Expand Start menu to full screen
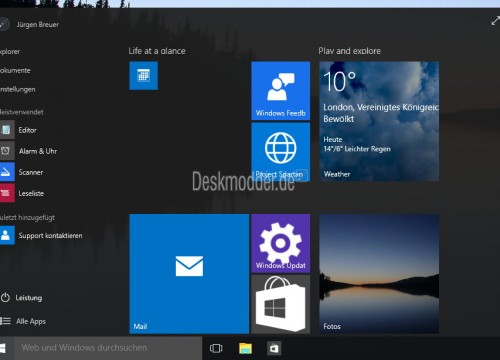 click(496, 21)
